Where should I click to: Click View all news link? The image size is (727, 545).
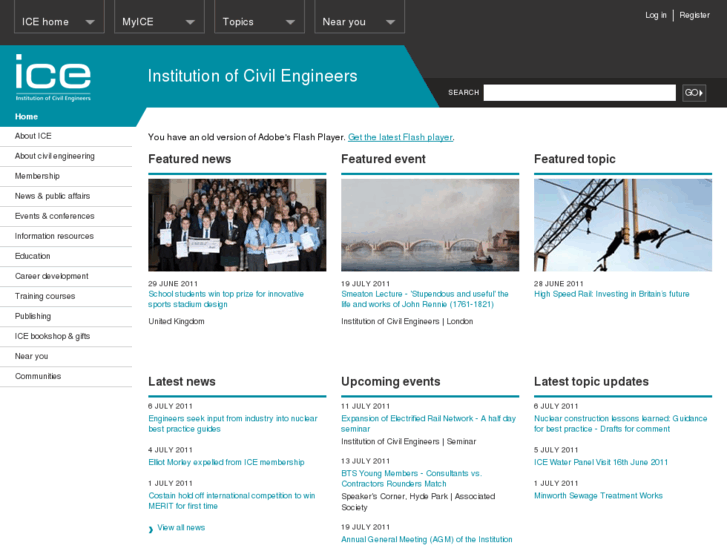point(181,527)
